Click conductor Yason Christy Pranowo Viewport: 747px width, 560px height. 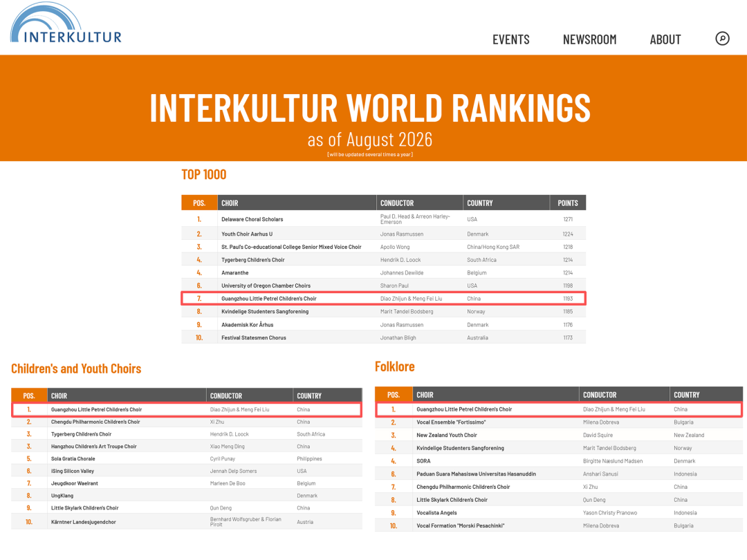tap(610, 513)
